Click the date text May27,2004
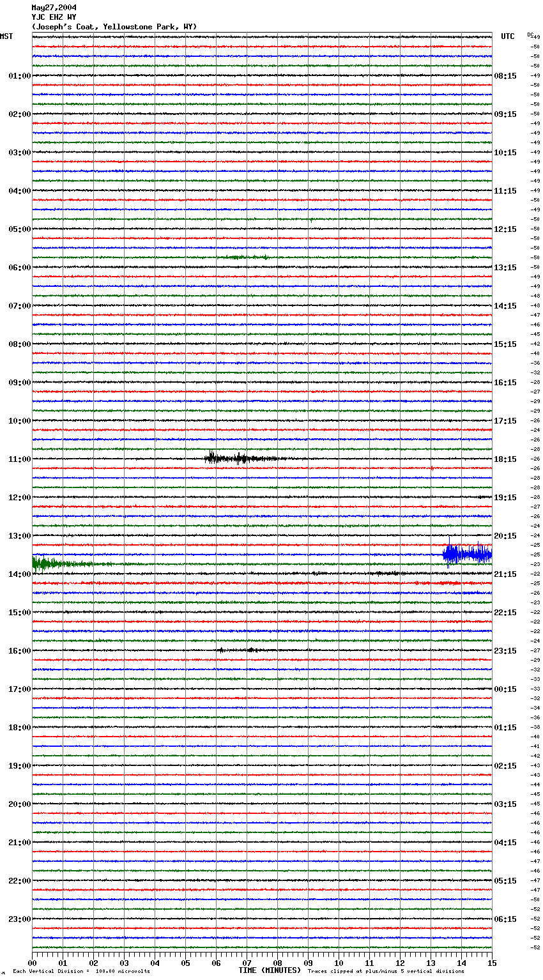Screen dimensions: 543x980 point(54,8)
